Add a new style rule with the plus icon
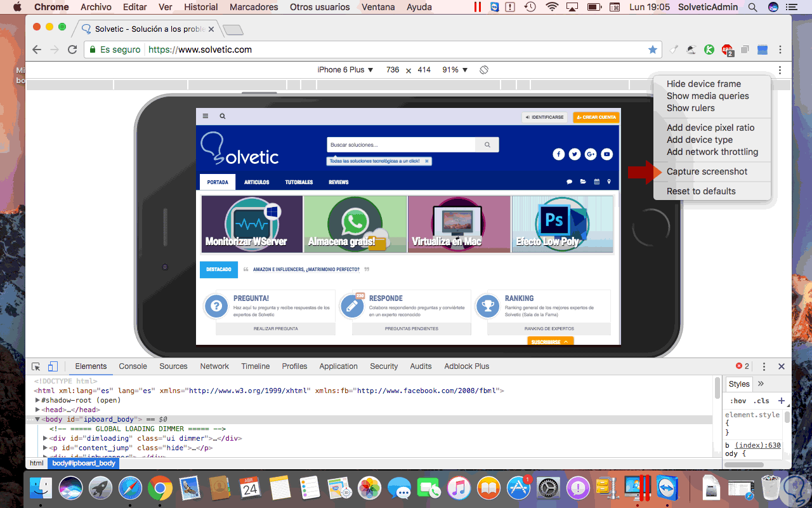This screenshot has width=812, height=508. coord(782,401)
